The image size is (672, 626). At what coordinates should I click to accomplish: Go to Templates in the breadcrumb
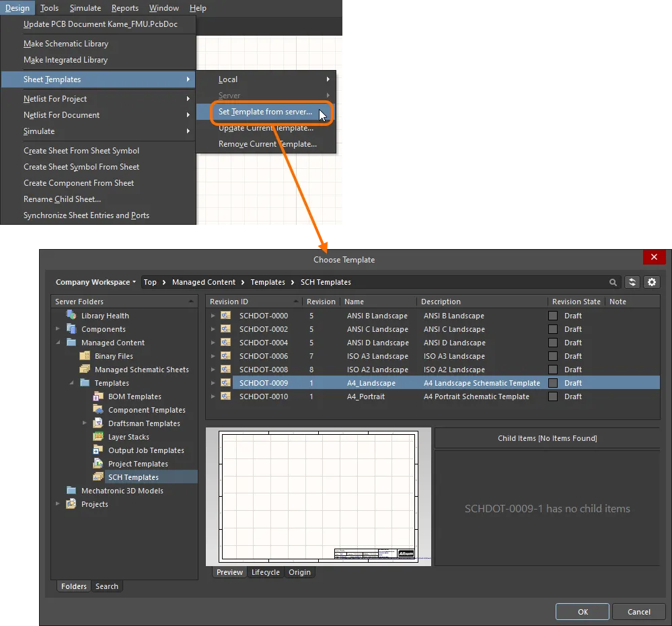pos(268,282)
